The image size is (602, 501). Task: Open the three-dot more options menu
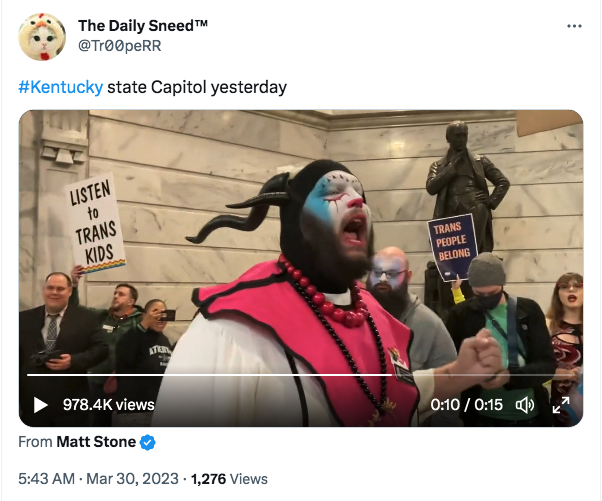tap(574, 26)
